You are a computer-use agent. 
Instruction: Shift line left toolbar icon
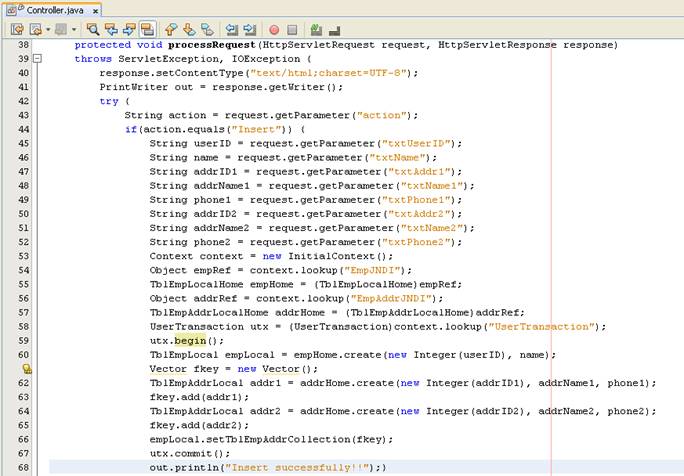[x=232, y=30]
